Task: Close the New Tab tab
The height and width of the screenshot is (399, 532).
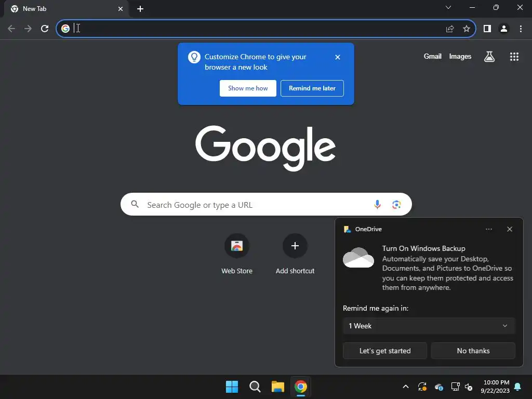Action: [121, 9]
